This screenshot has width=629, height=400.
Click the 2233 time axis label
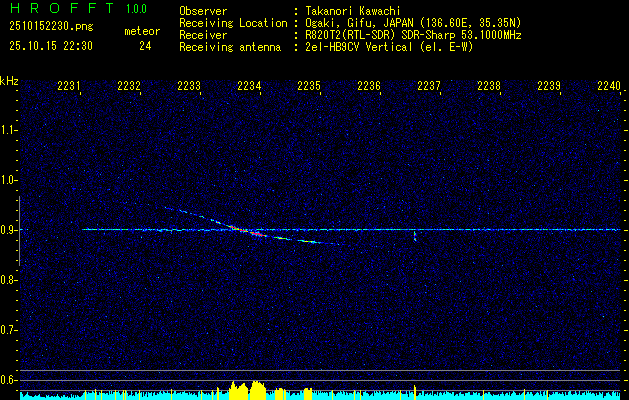[x=189, y=85]
